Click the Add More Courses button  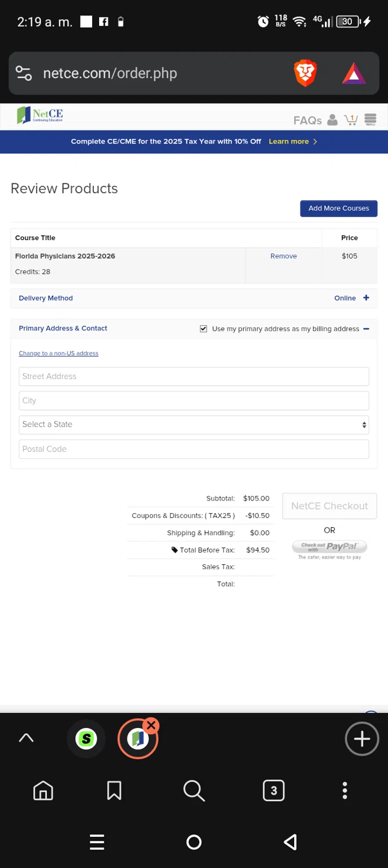point(339,208)
